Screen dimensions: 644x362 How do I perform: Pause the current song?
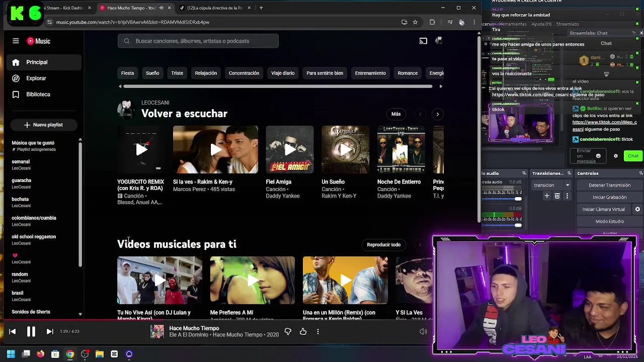pyautogui.click(x=31, y=331)
